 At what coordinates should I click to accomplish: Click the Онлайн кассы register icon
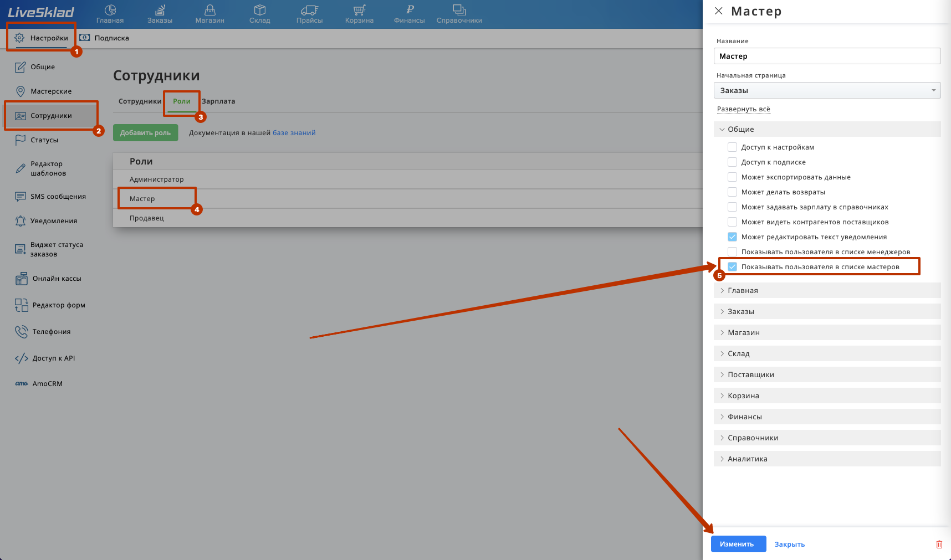(x=21, y=279)
